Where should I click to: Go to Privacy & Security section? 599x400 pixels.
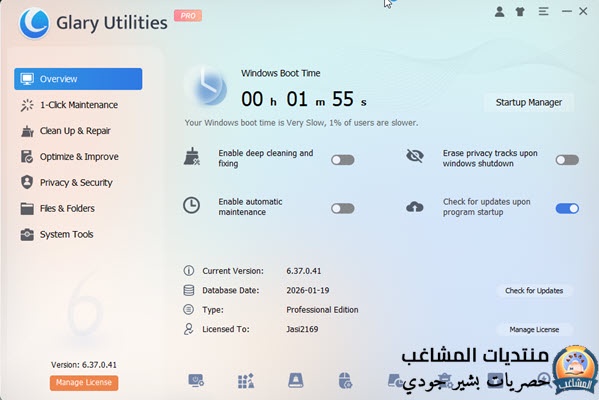coord(78,183)
